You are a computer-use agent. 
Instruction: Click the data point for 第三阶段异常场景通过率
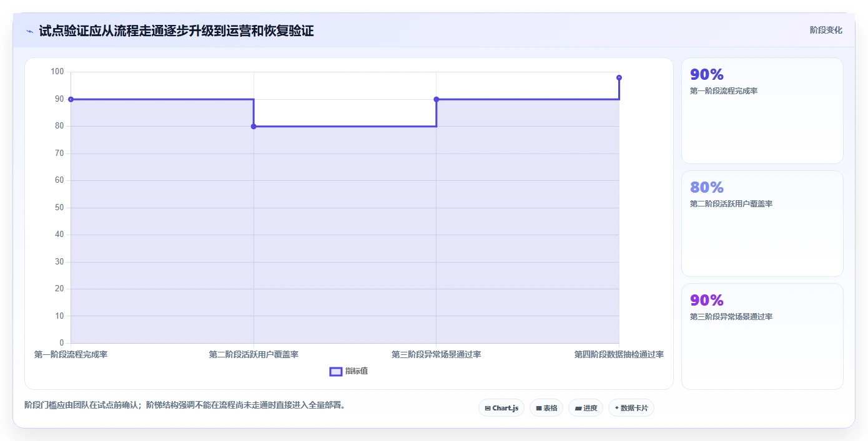coord(436,99)
